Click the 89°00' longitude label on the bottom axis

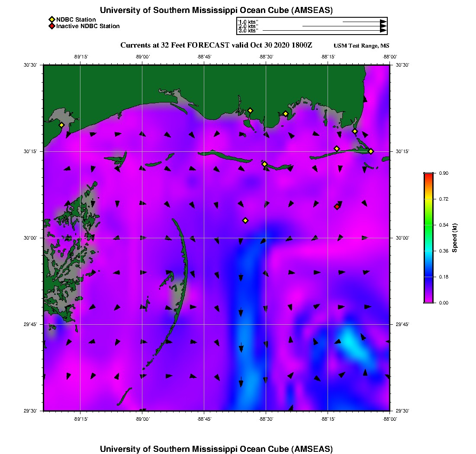(x=142, y=419)
